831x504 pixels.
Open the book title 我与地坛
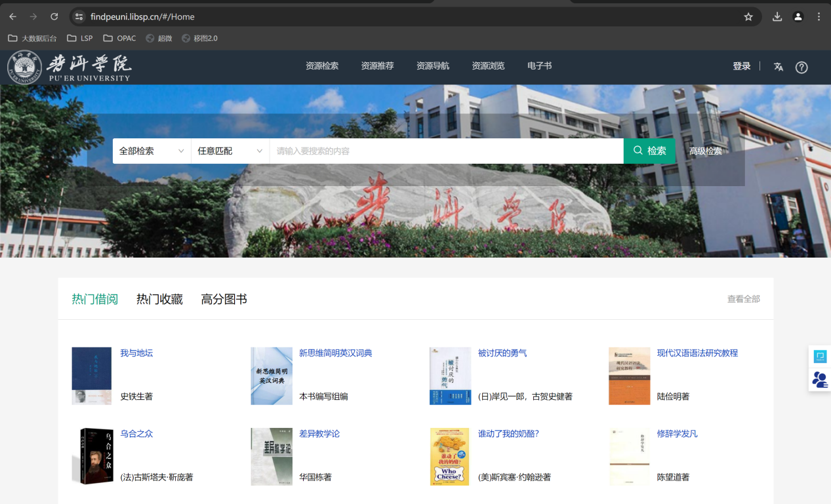[x=136, y=353]
